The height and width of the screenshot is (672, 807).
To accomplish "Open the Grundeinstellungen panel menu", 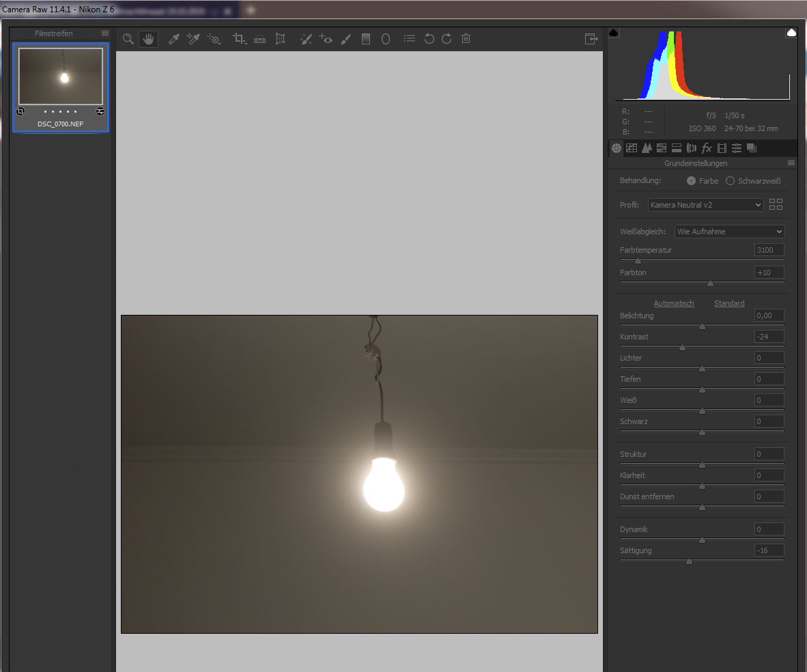I will tap(791, 163).
